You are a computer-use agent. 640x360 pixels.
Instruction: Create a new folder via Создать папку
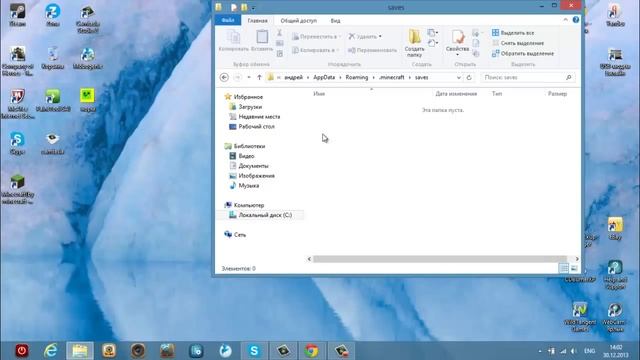[414, 43]
